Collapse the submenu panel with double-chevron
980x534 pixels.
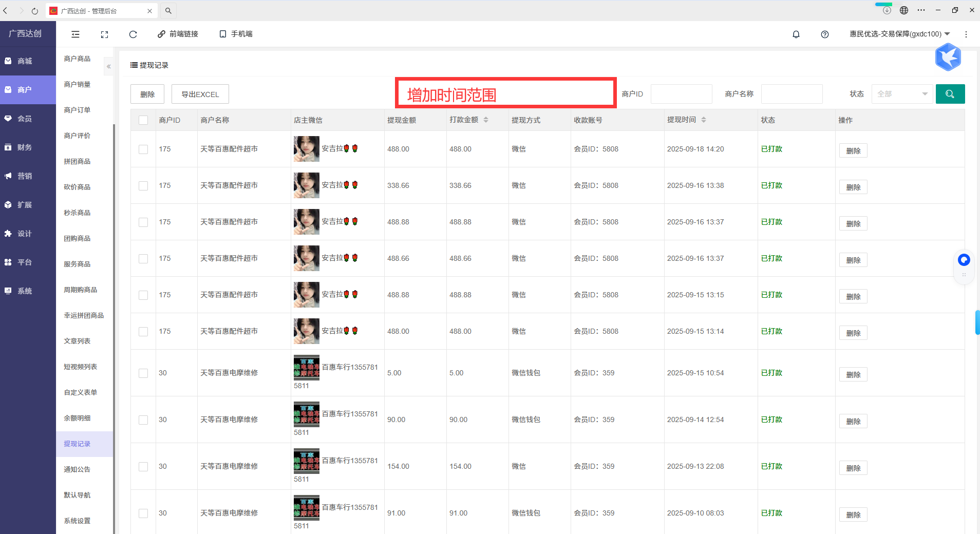click(109, 67)
